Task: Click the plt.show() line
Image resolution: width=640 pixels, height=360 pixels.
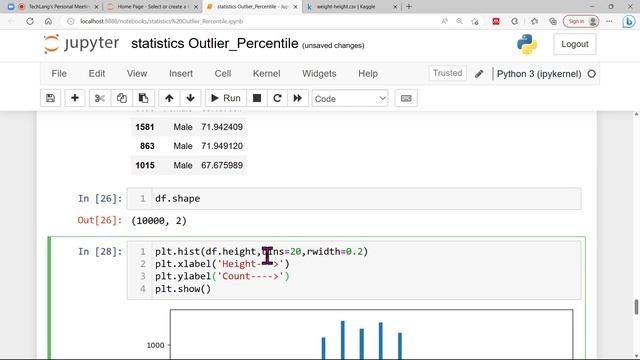Action: tap(183, 289)
